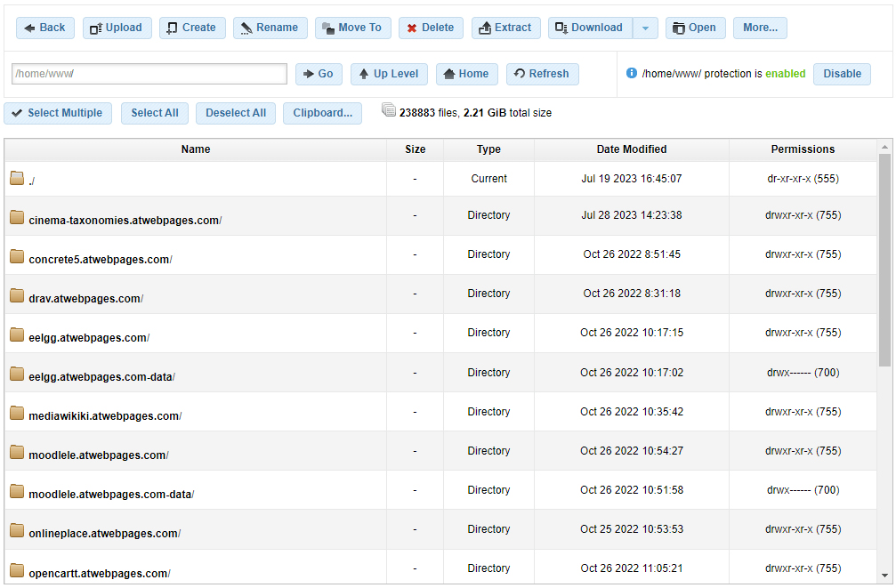Open the Download dropdown arrow
The height and width of the screenshot is (588, 896).
pyautogui.click(x=645, y=28)
